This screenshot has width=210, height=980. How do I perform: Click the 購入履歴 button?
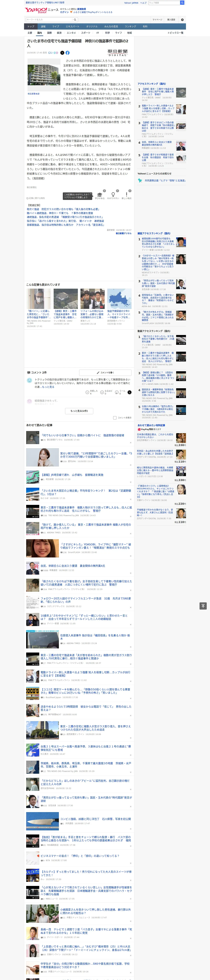tap(171, 20)
